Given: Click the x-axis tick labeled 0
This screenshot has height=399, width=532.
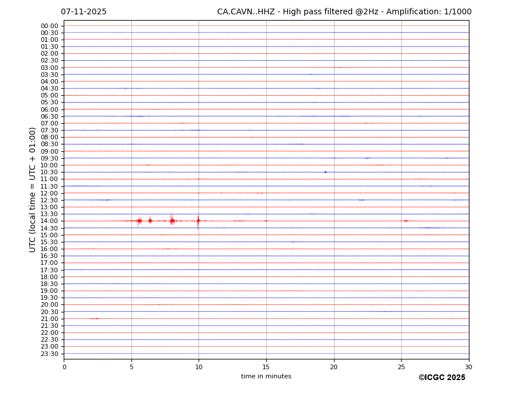Looking at the screenshot, I should (64, 367).
